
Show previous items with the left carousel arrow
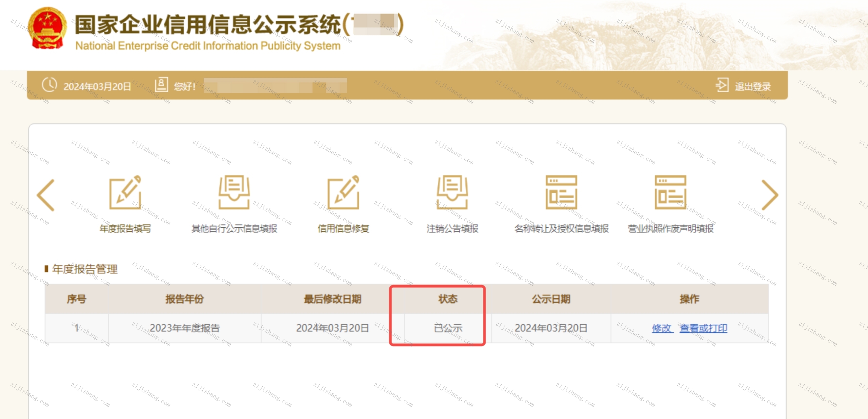pos(46,195)
